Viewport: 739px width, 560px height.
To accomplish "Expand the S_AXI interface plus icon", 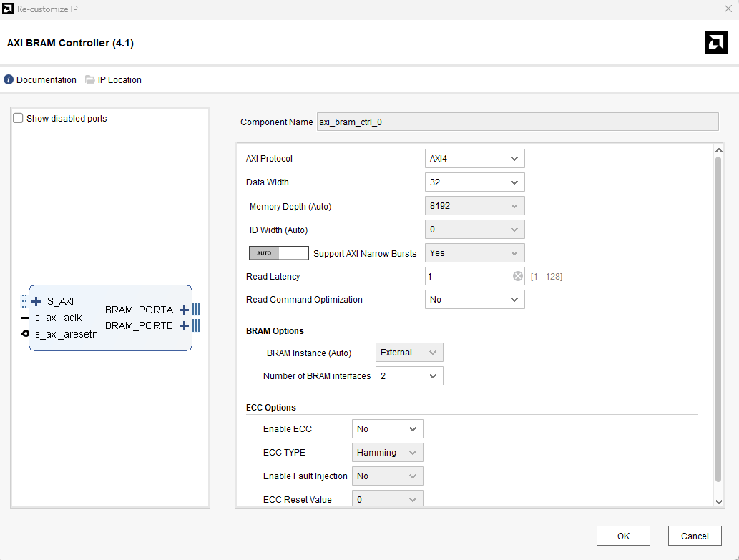I will click(x=36, y=301).
